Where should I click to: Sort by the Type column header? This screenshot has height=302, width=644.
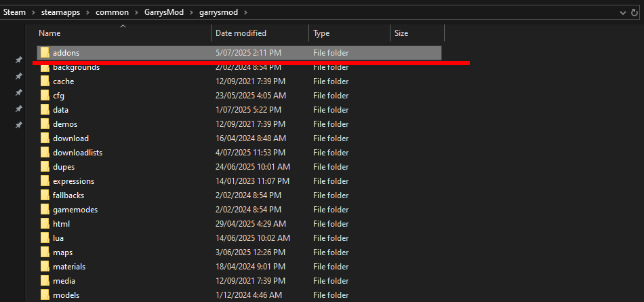point(321,33)
